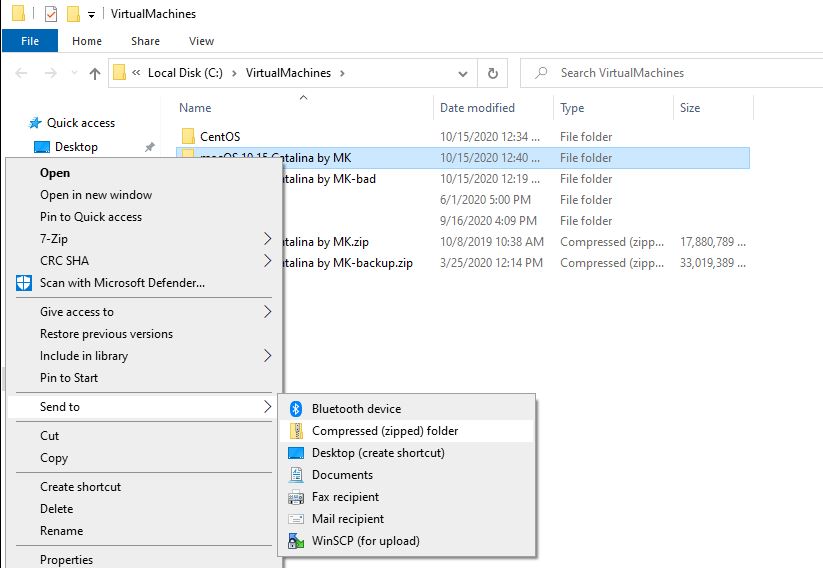Open the Quick Access Toolbar customize dropdown
This screenshot has width=823, height=568.
click(91, 14)
